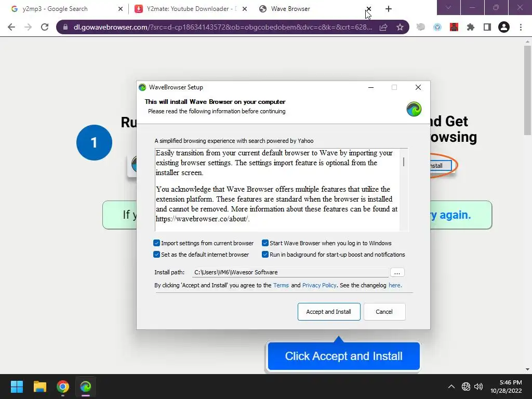This screenshot has width=532, height=399.
Task: Minimize the WaveBrowser Setup dialog
Action: [371, 87]
